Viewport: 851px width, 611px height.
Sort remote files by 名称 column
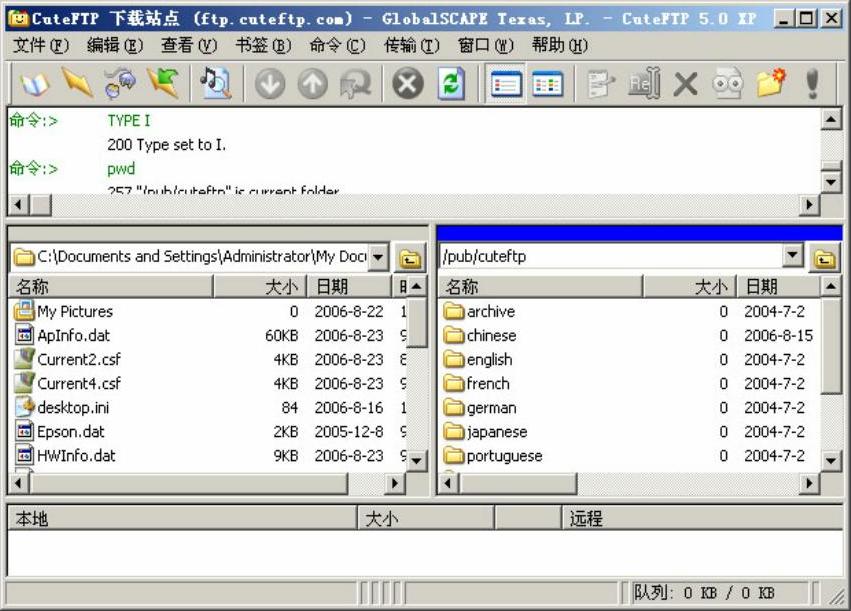click(x=541, y=287)
